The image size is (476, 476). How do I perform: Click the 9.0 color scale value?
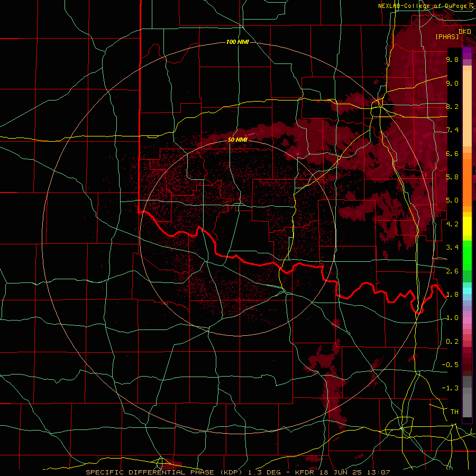pos(452,84)
